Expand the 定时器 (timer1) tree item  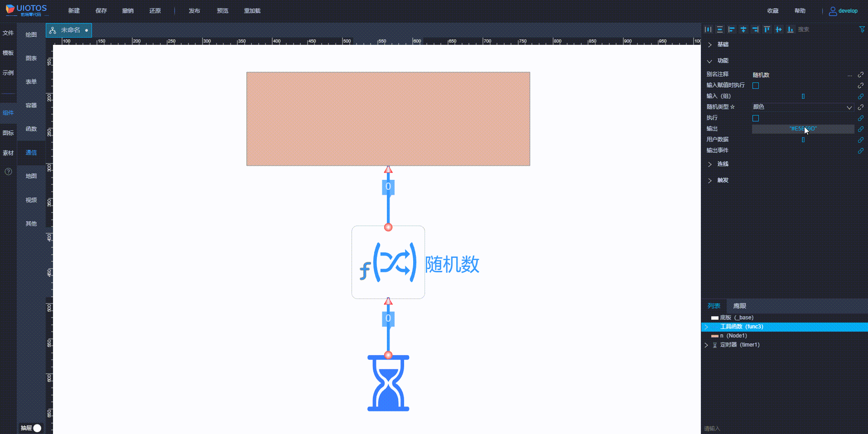(x=706, y=345)
